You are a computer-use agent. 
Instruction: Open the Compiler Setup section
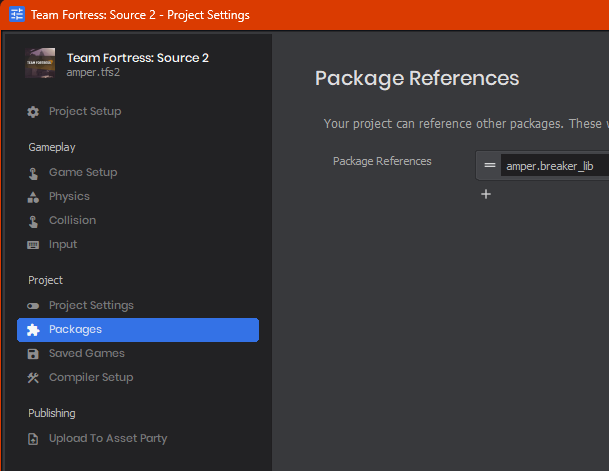click(x=91, y=377)
